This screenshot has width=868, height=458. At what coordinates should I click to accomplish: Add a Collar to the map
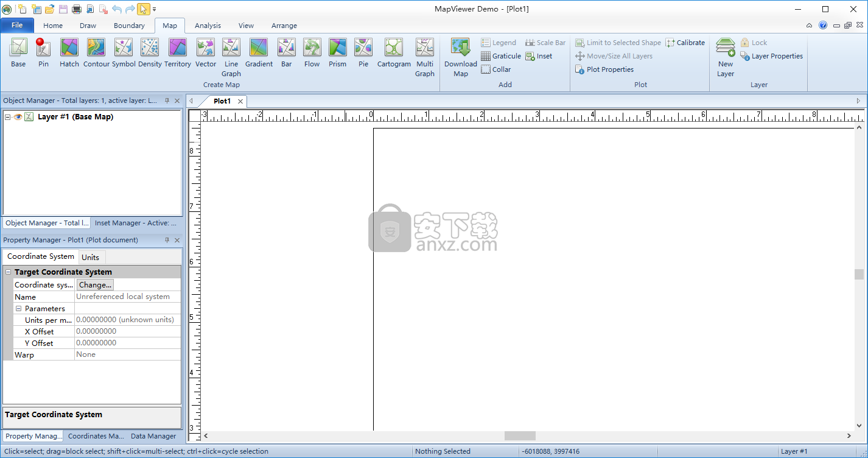coord(496,69)
